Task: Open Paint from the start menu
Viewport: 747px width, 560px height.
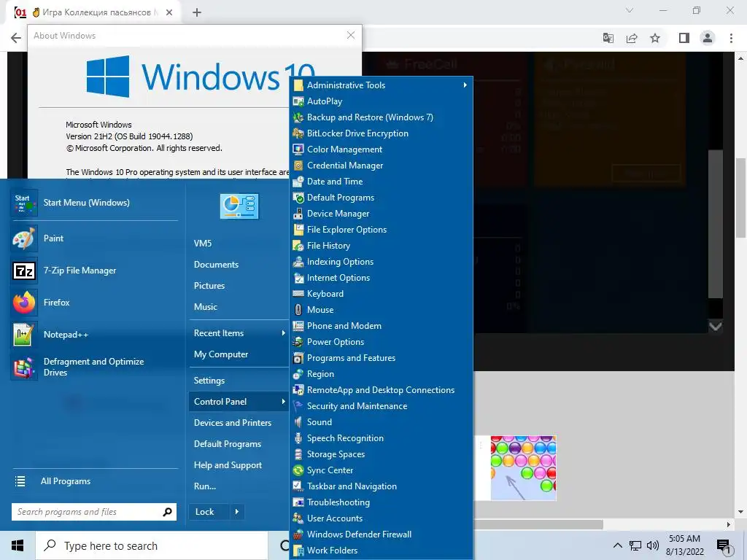Action: click(94, 238)
